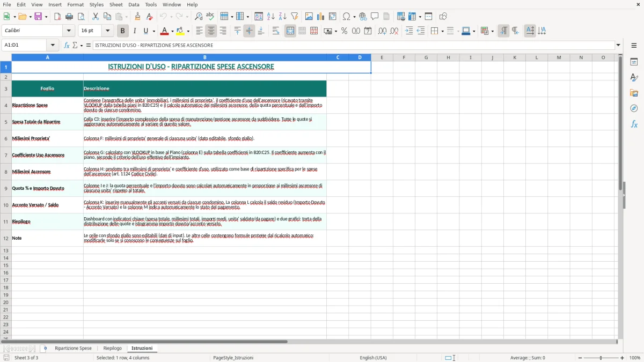Open the Conditional Formatting dropdown arrow
This screenshot has width=644, height=362.
[492, 31]
